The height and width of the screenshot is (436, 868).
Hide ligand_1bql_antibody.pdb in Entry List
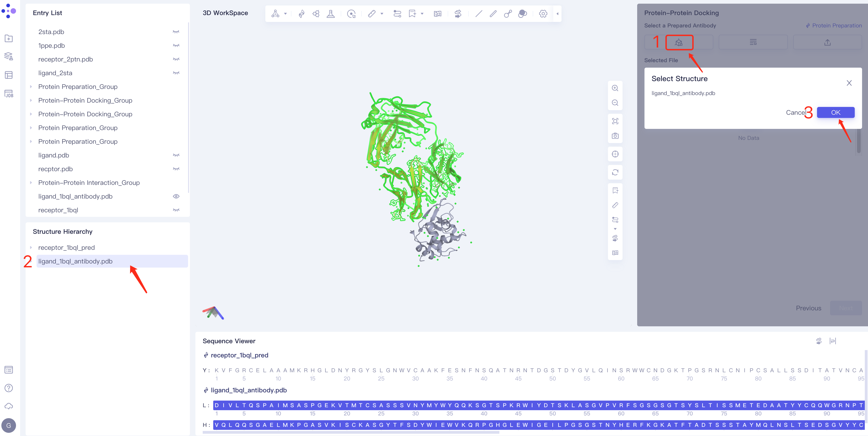(x=176, y=197)
